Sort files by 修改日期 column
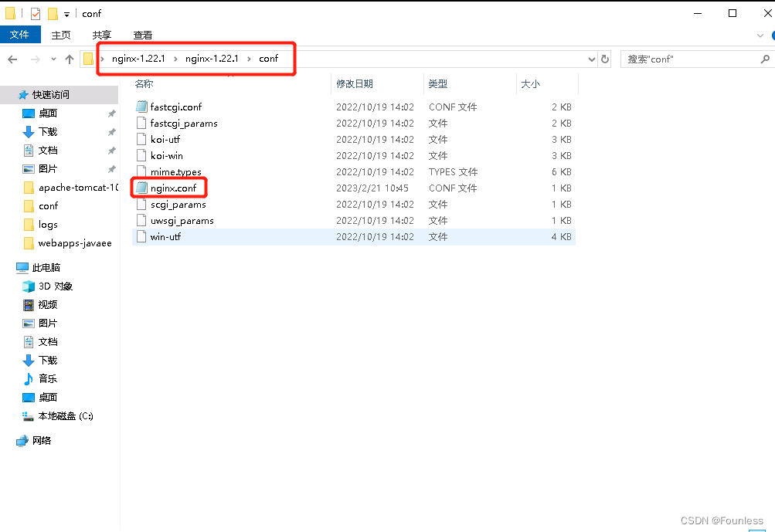The height and width of the screenshot is (532, 775). pos(355,84)
